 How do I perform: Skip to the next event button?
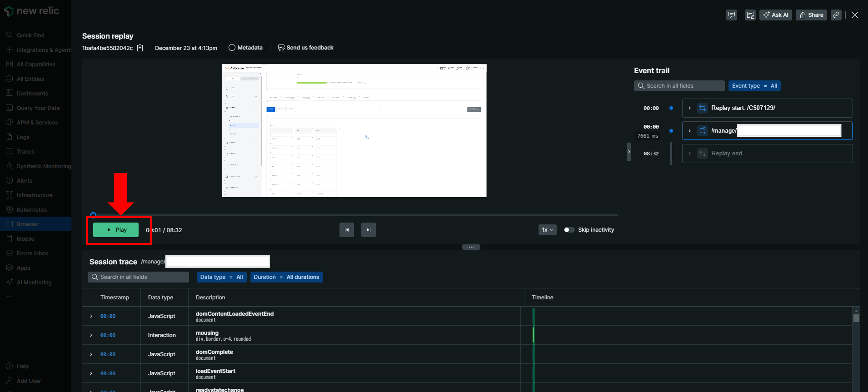pyautogui.click(x=368, y=230)
